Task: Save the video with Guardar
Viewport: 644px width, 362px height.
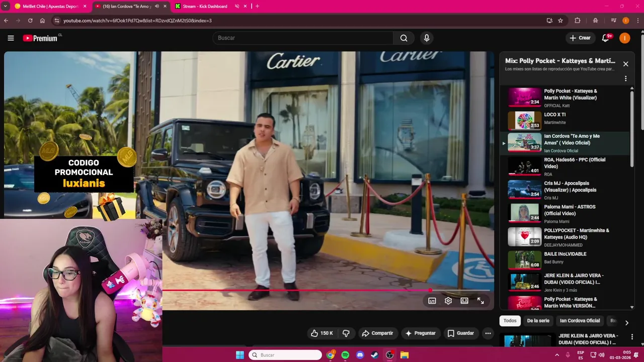Action: click(460, 333)
